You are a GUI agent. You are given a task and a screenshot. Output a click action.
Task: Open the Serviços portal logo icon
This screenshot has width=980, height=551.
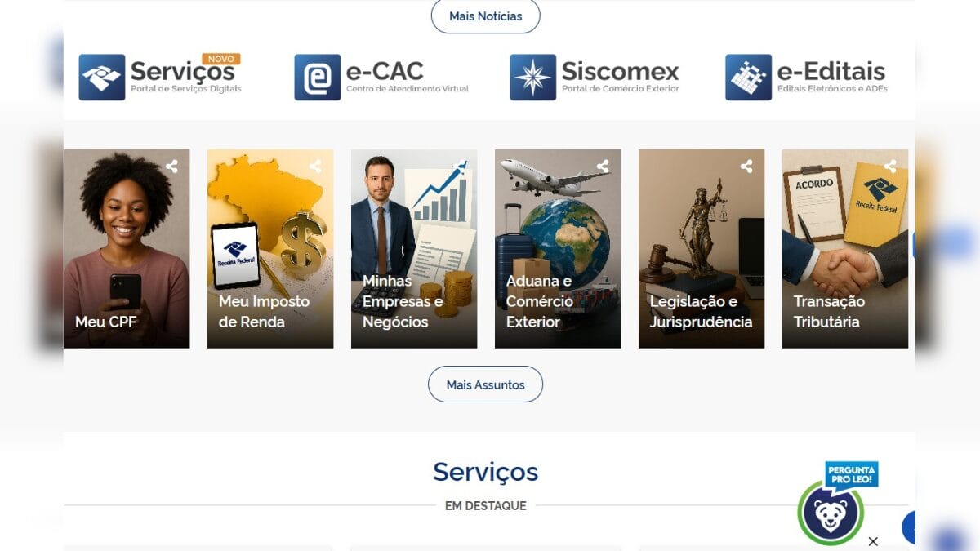[102, 78]
